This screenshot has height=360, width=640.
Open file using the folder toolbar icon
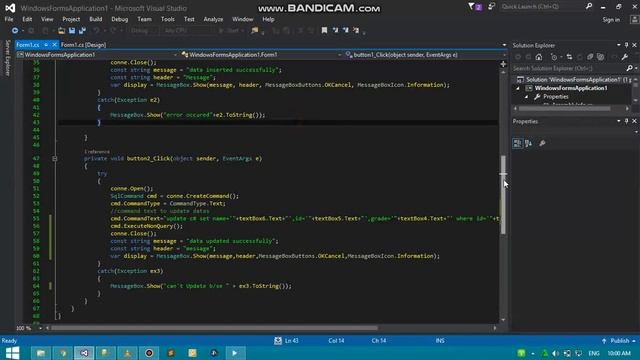tap(61, 31)
